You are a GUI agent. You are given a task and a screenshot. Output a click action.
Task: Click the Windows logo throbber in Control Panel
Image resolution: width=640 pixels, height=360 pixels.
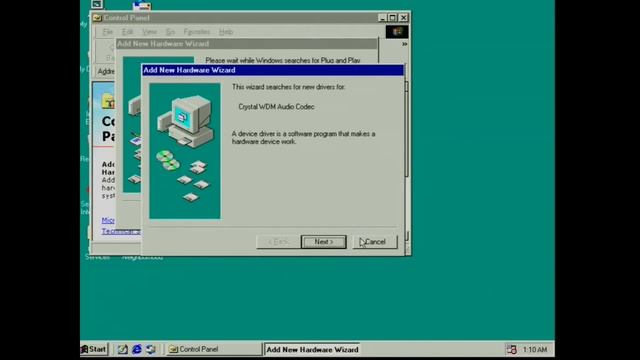coord(397,32)
